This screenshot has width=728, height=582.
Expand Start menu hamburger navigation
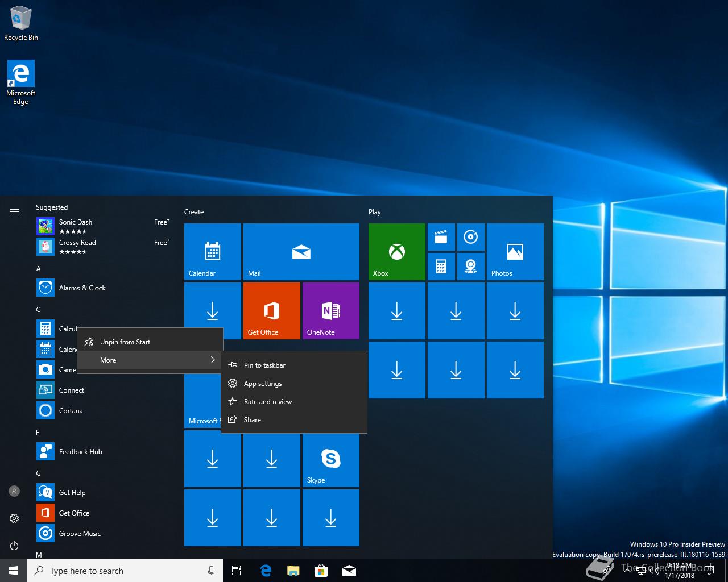tap(14, 211)
